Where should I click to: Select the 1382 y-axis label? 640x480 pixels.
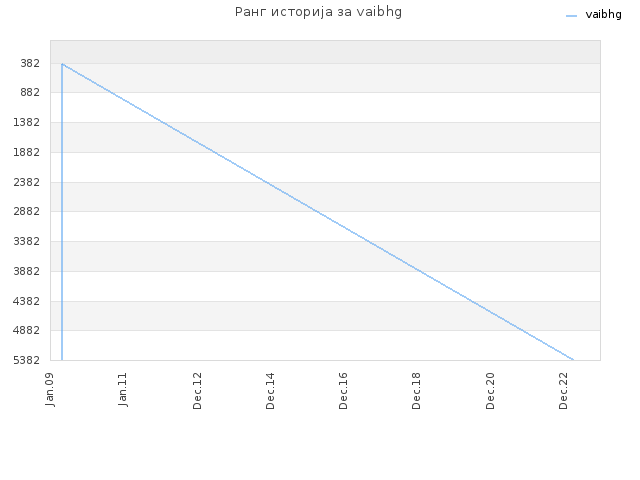point(27,122)
